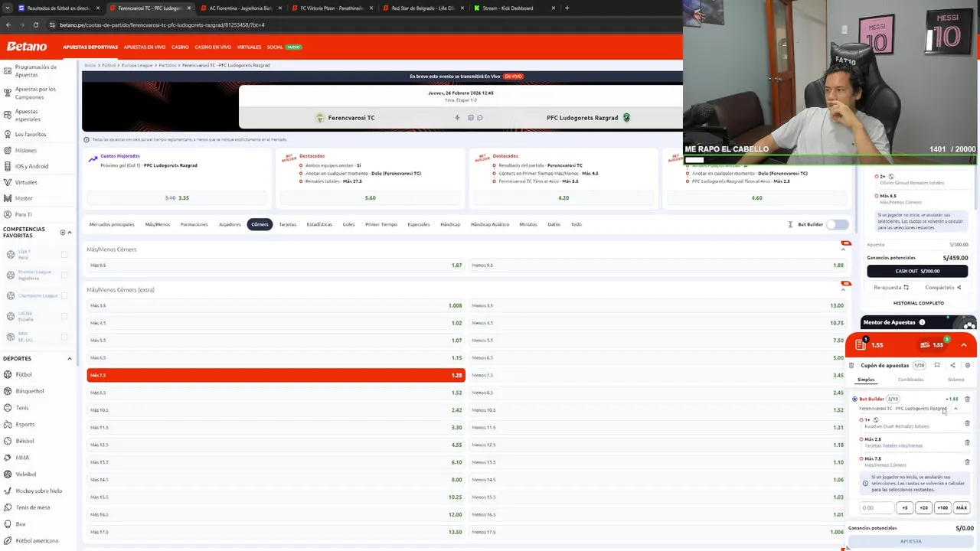Remove the Tarjetas Totales Más 2.5 selection
Viewport: 980px width, 551px height.
coord(967,442)
